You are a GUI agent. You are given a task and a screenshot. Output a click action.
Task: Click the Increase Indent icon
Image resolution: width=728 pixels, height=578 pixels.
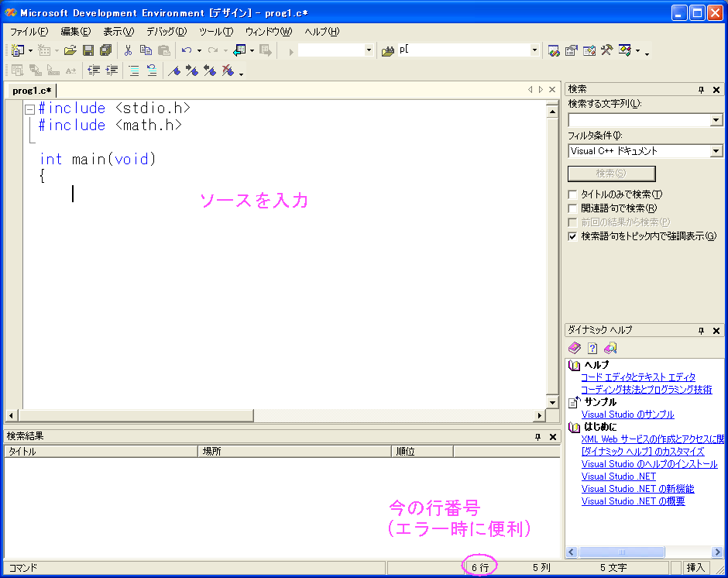pos(112,71)
